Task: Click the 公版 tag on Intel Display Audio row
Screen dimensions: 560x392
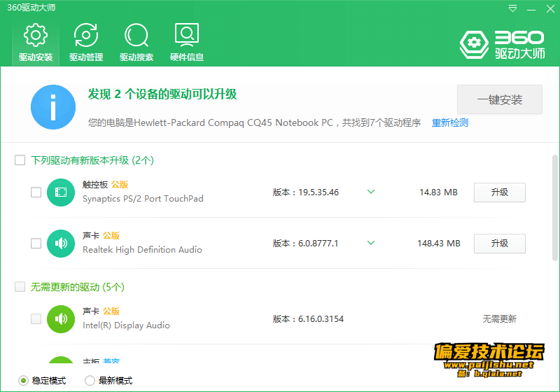Action: coord(111,311)
